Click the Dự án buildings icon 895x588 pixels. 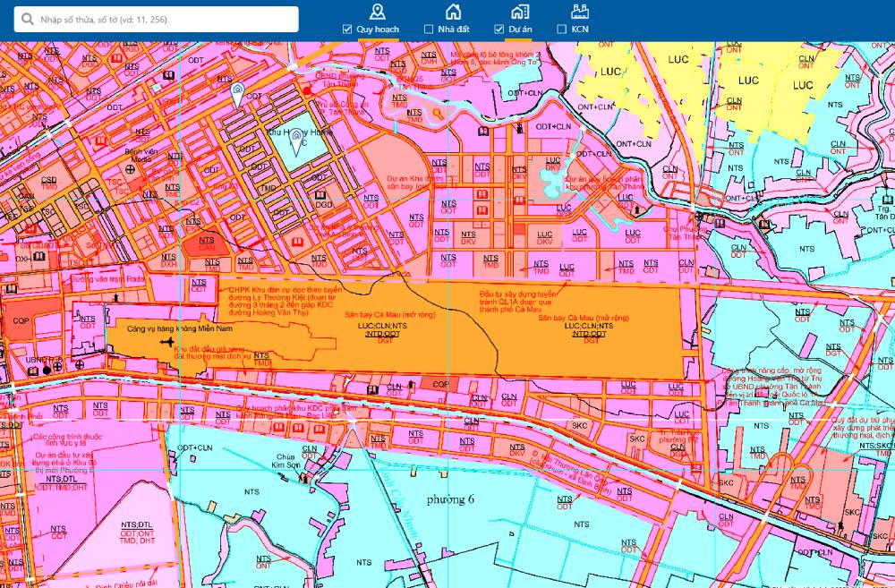[x=519, y=11]
